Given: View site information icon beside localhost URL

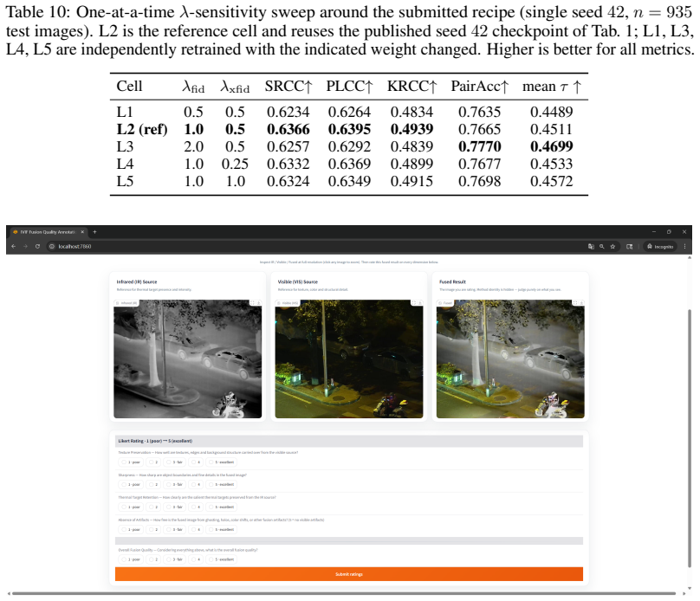Looking at the screenshot, I should [x=52, y=246].
